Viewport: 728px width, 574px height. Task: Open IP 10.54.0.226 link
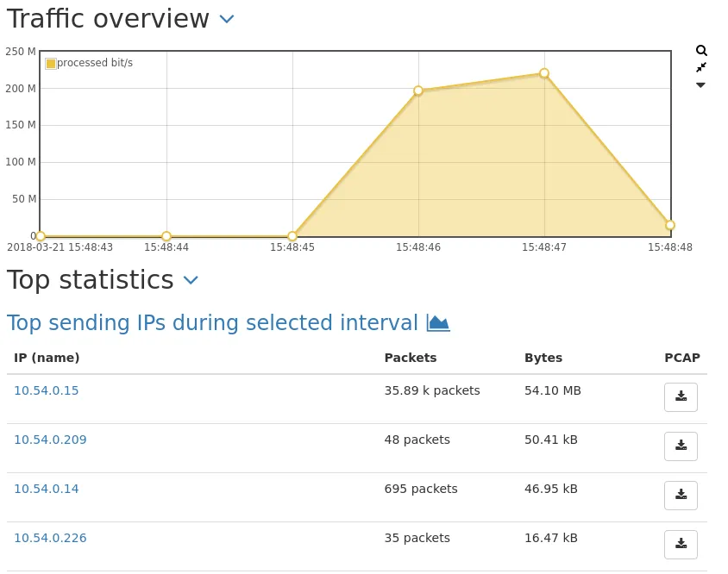click(x=50, y=538)
